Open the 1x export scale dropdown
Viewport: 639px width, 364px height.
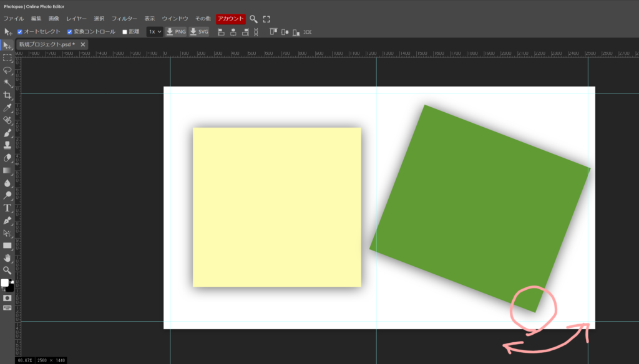(x=154, y=31)
